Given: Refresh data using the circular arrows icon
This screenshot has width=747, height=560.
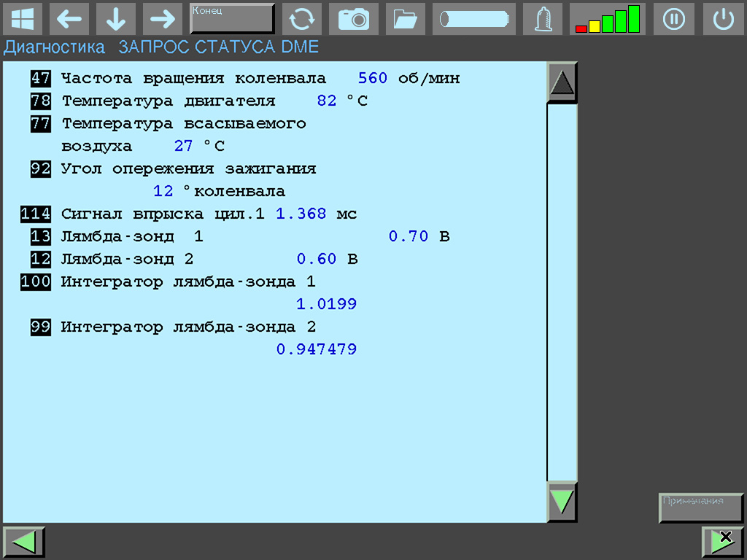Looking at the screenshot, I should [x=302, y=19].
